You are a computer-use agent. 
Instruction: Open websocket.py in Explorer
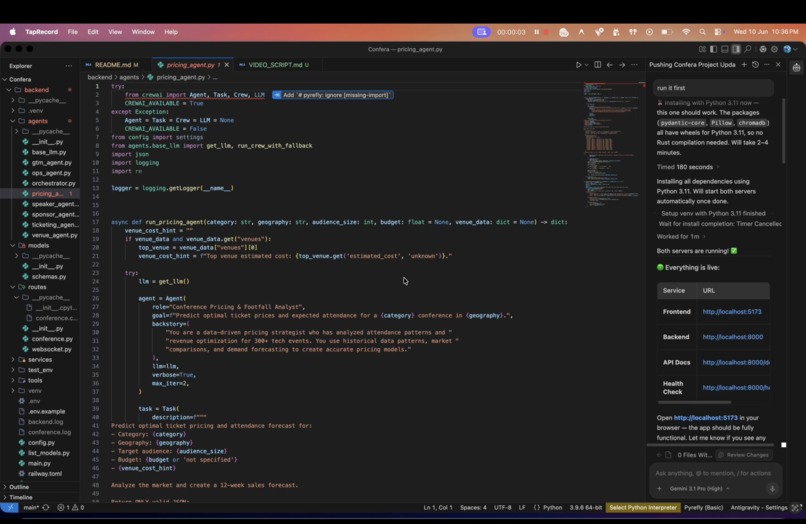(51, 349)
